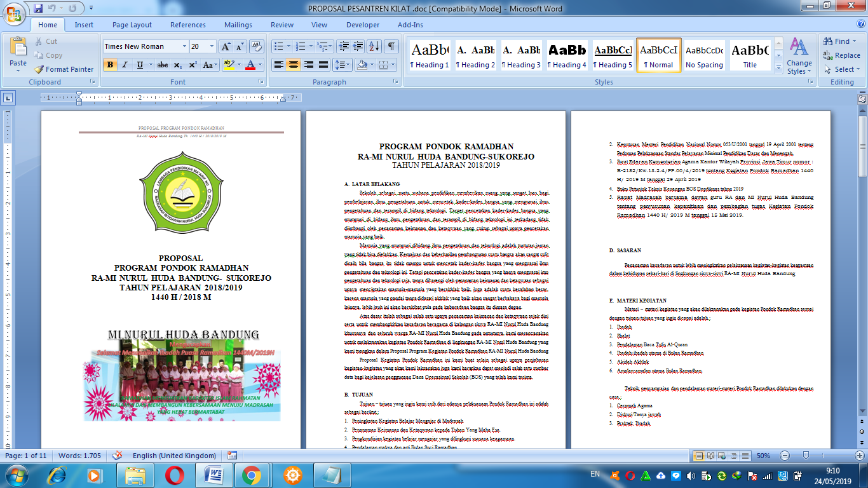Open the Developer tab
The width and height of the screenshot is (868, 488).
[363, 25]
